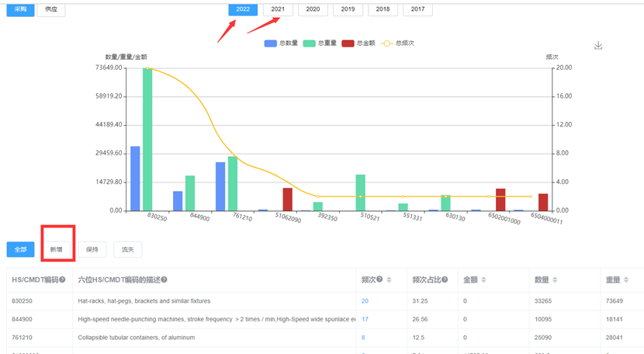644x354 pixels.
Task: Select year 2020
Action: (x=313, y=9)
